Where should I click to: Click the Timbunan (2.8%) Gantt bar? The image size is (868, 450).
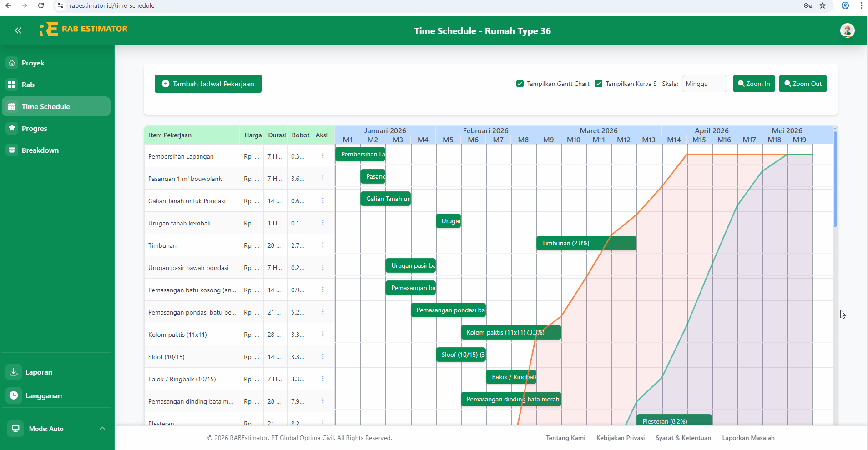coord(586,243)
